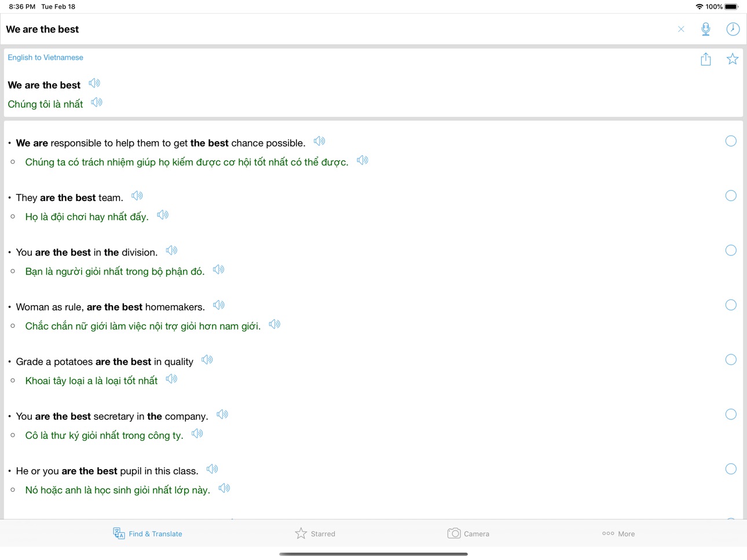Play audio for 'Chúng ta có trách nhiệm' sentence
Image resolution: width=747 pixels, height=560 pixels.
362,160
